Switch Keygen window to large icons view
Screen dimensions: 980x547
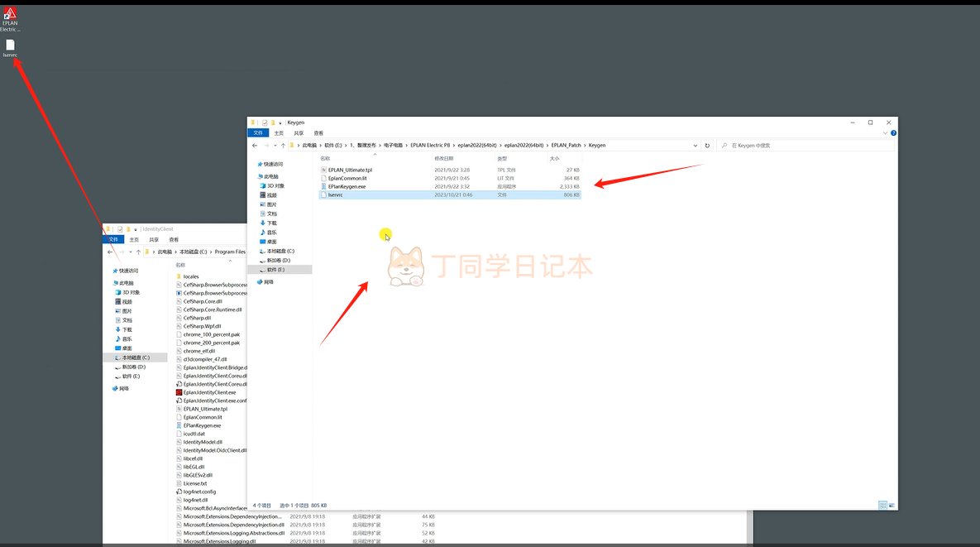[892, 505]
